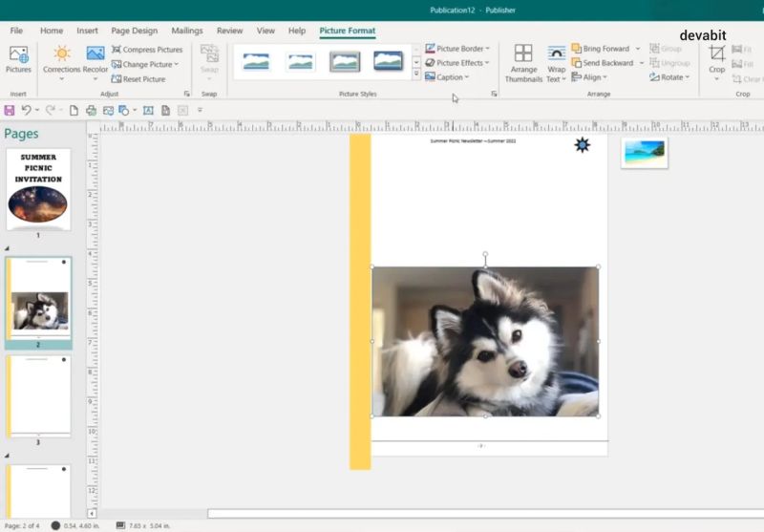Screen dimensions: 764x532
Task: Click the object position status icon
Action: 55,525
